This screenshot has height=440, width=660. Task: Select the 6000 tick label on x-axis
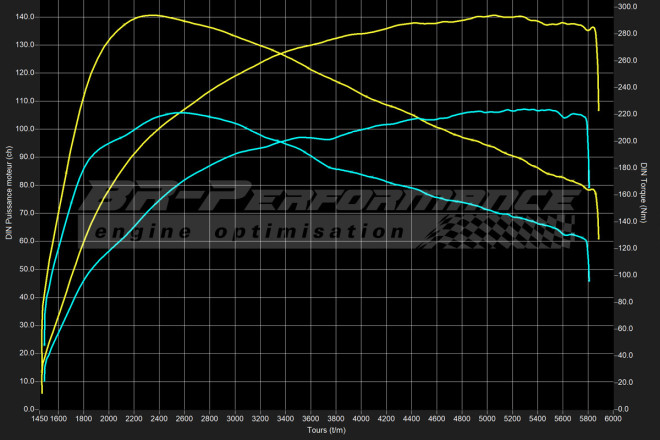[613, 419]
